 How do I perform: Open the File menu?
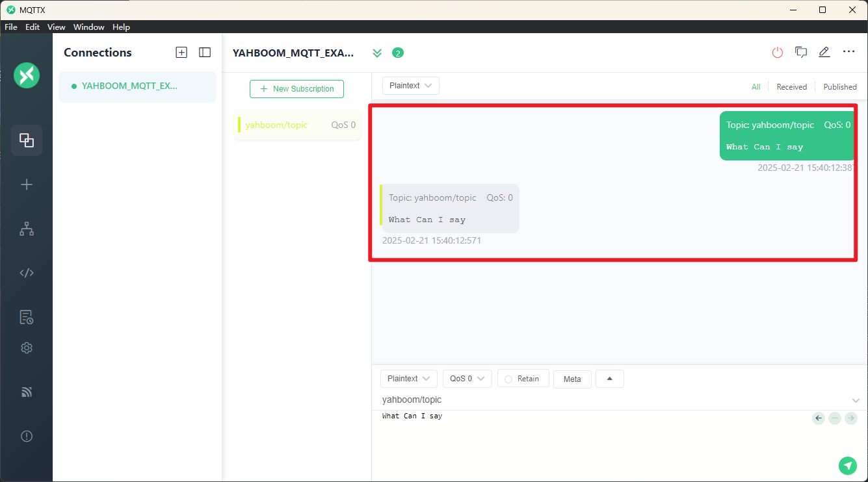click(11, 27)
